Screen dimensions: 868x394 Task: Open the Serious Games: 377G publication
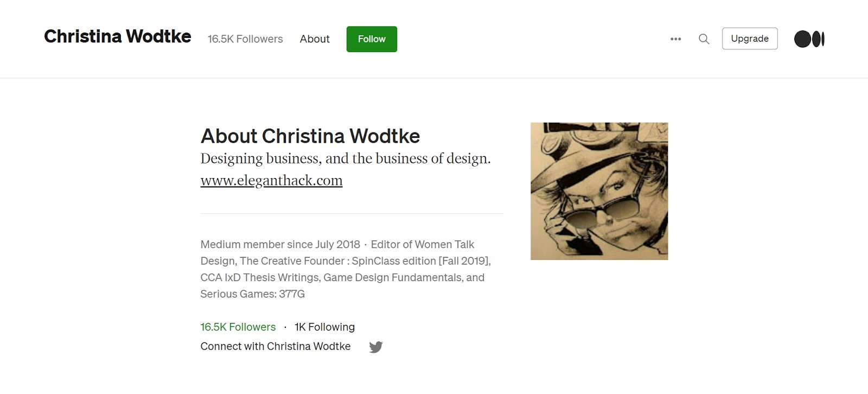click(252, 294)
